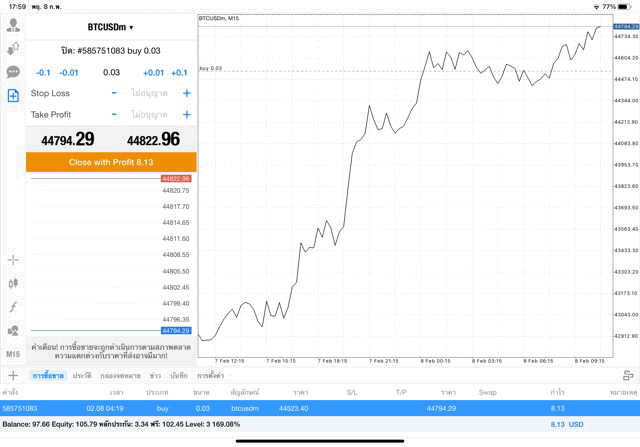Increase volume by +0.1
The image size is (640, 447).
pos(179,72)
